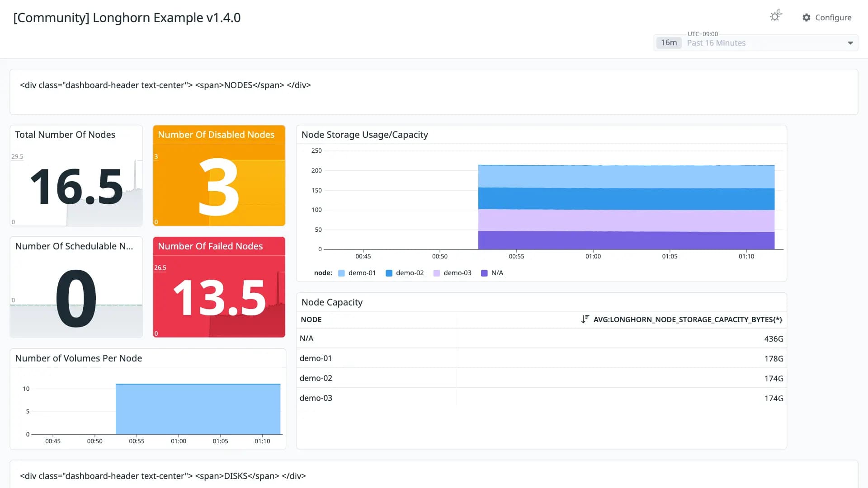Click the dark purple N/A area in storage chart
The width and height of the screenshot is (868, 488).
tap(626, 240)
